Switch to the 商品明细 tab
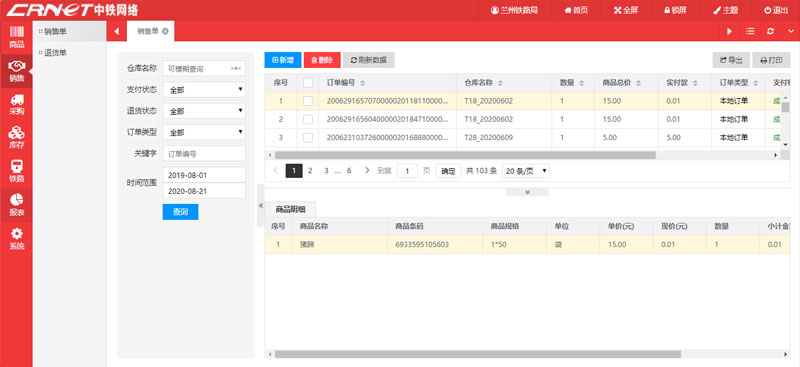The height and width of the screenshot is (367, 800). pyautogui.click(x=290, y=209)
